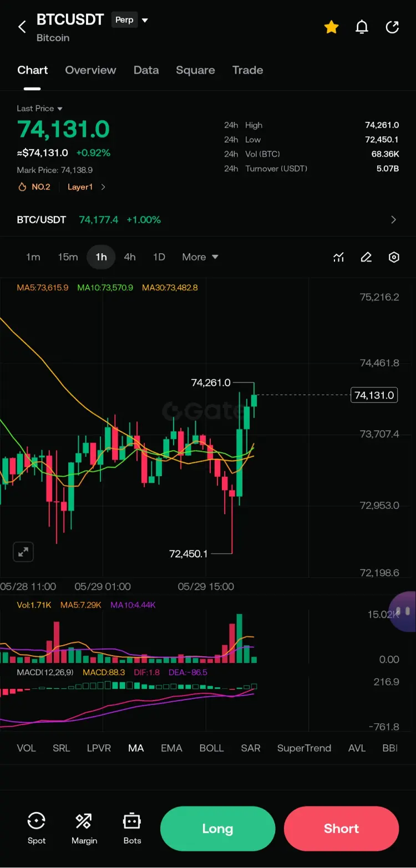The height and width of the screenshot is (868, 416).
Task: Enable the AVL indicator
Action: pyautogui.click(x=357, y=748)
